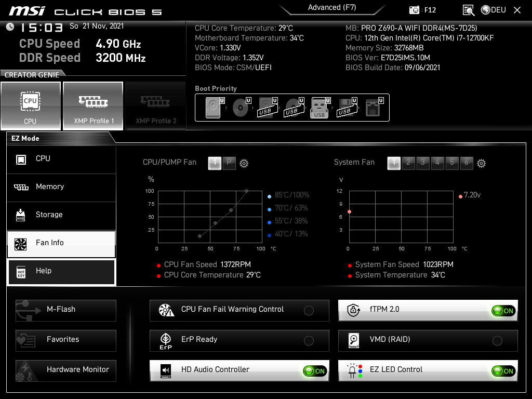Open the M-Flash utility
The width and height of the screenshot is (532, 399).
coord(66,311)
